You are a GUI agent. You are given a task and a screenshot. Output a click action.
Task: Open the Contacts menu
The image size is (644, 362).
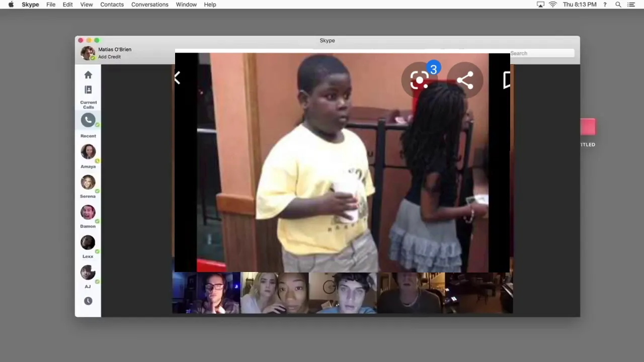coord(112,5)
